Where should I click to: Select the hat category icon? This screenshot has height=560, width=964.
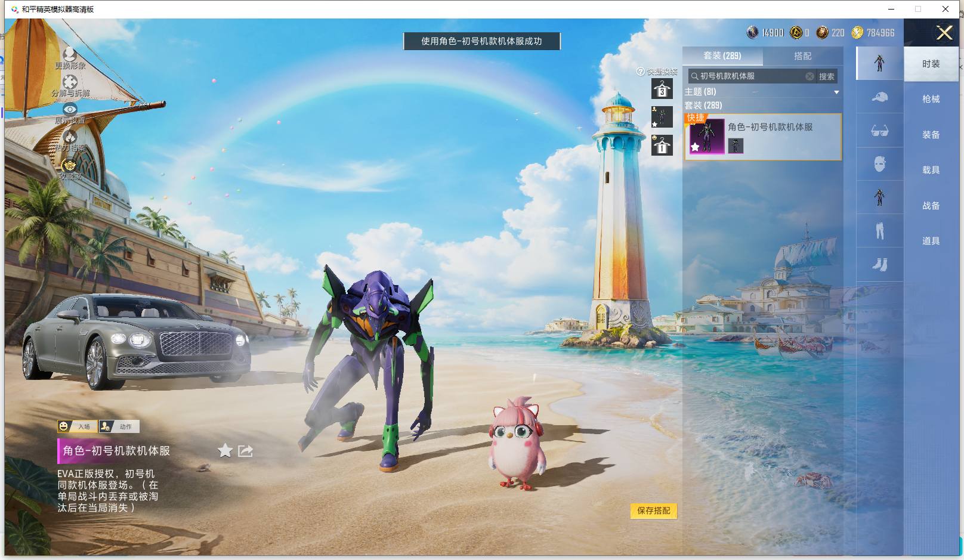click(879, 97)
